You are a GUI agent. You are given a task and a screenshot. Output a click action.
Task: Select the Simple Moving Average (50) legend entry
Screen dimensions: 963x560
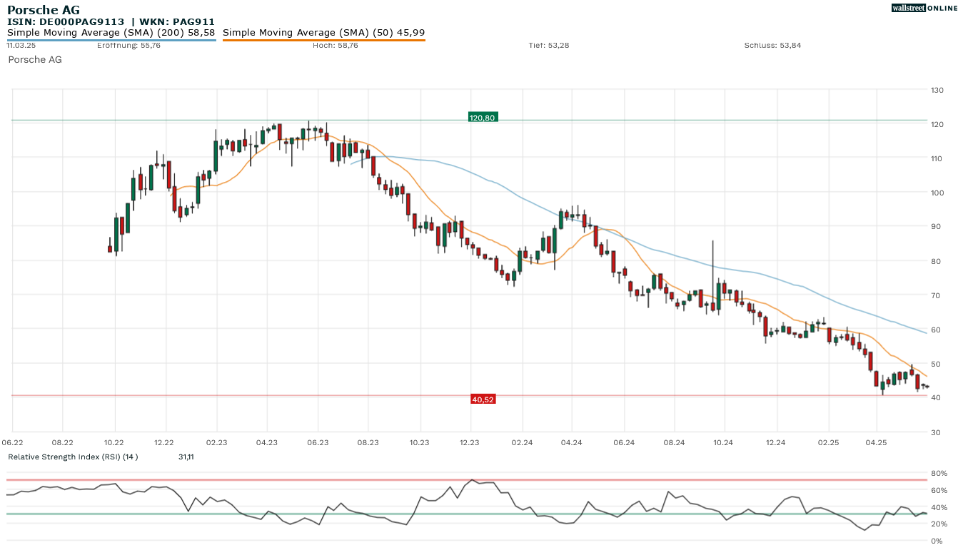point(324,33)
